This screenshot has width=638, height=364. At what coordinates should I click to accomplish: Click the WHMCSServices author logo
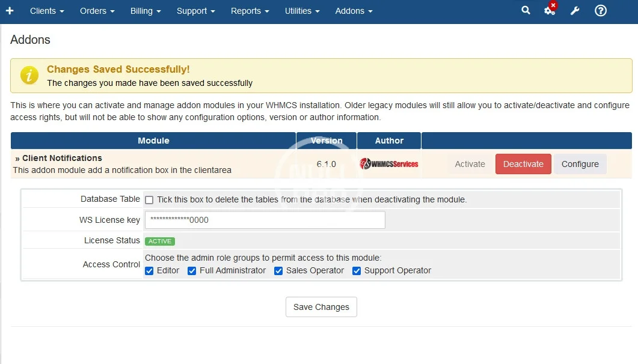389,164
